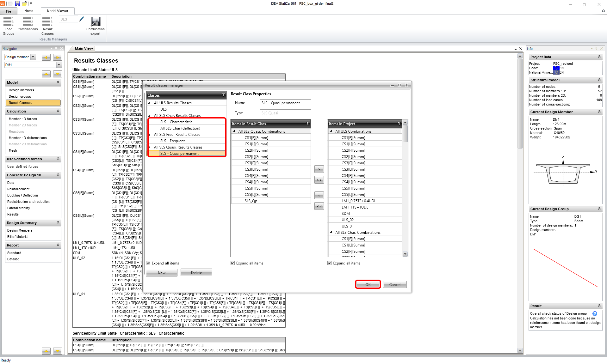Open Member 1D forces in Navigator
The height and width of the screenshot is (364, 607).
point(23,119)
